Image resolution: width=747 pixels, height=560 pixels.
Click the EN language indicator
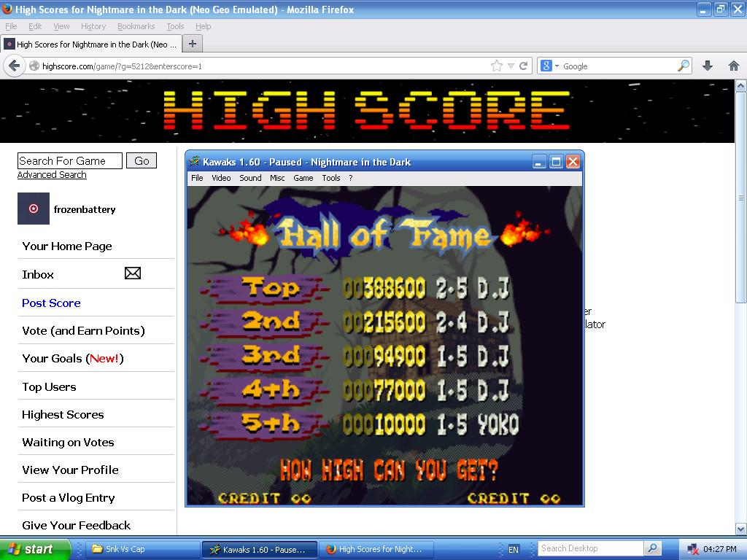[x=513, y=550]
